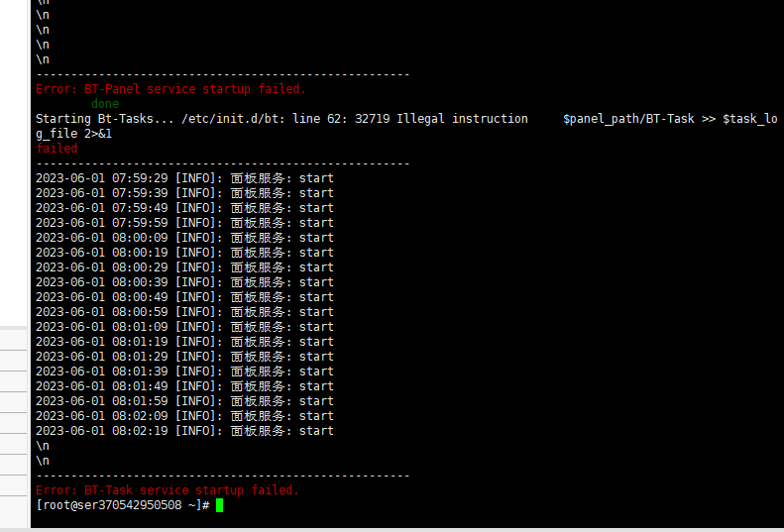Click log entry timestamped 07:59:49
Image resolution: width=784 pixels, height=532 pixels.
[x=184, y=208]
